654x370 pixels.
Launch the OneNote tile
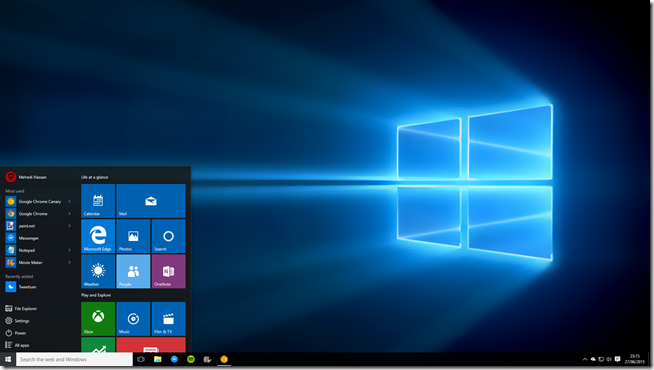pyautogui.click(x=169, y=272)
